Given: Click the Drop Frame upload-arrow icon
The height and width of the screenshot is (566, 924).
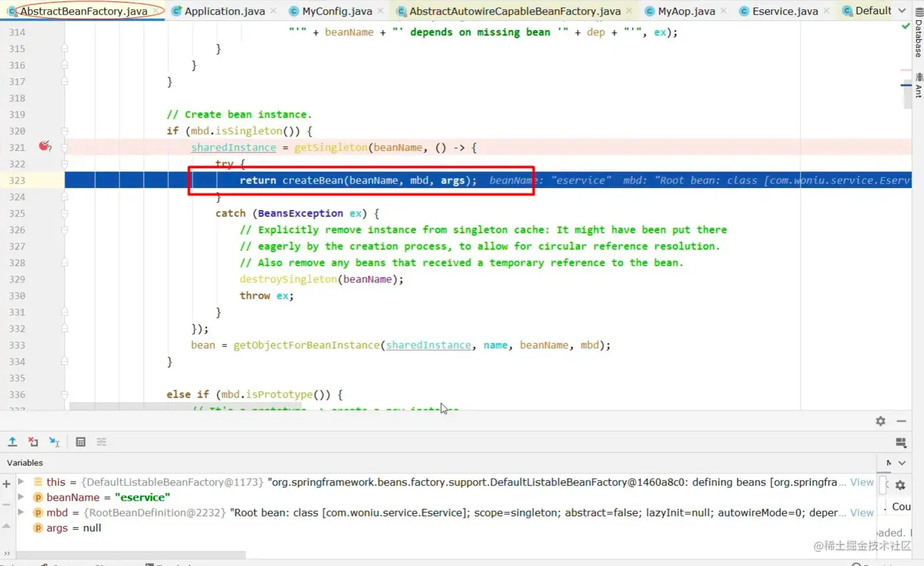Looking at the screenshot, I should [x=13, y=442].
